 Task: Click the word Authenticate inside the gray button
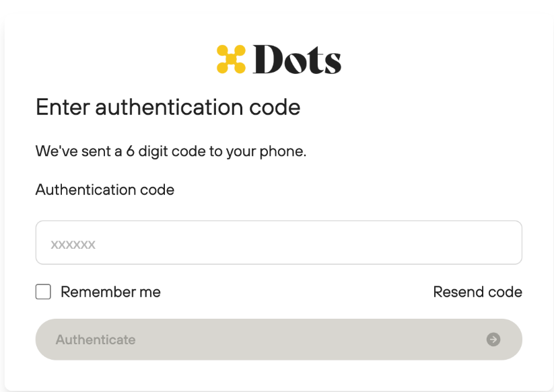(x=96, y=340)
